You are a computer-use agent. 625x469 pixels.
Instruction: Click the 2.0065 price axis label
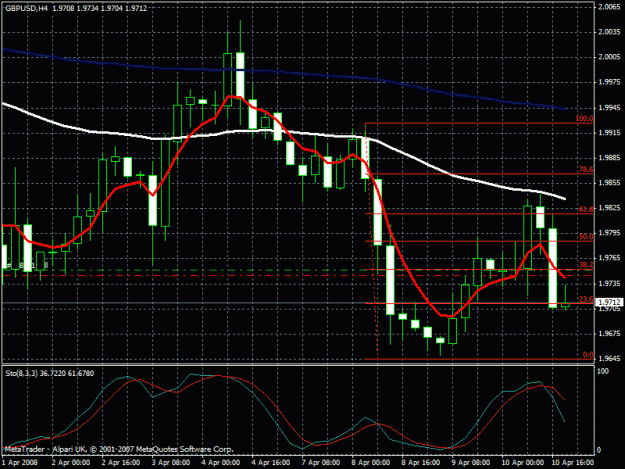pyautogui.click(x=609, y=7)
